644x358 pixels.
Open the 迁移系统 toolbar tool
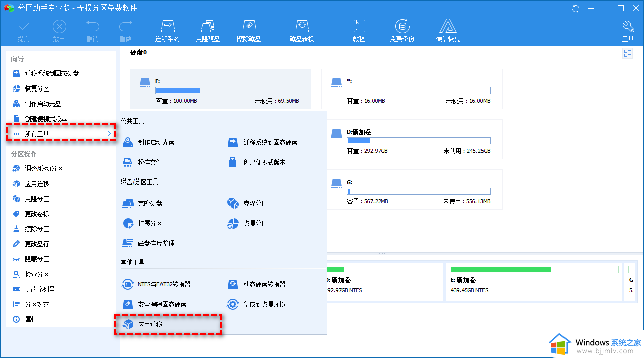168,31
